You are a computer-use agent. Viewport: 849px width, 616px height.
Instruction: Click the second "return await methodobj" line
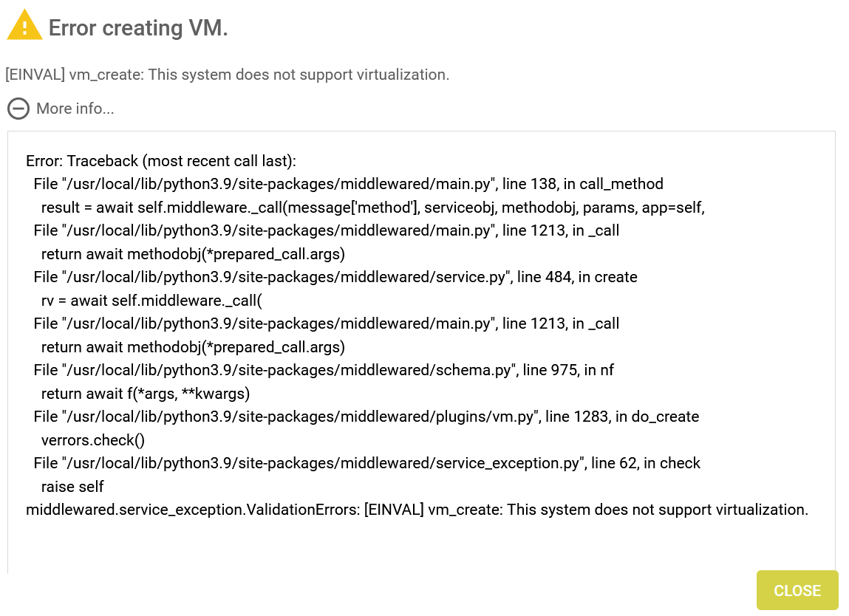click(x=193, y=347)
